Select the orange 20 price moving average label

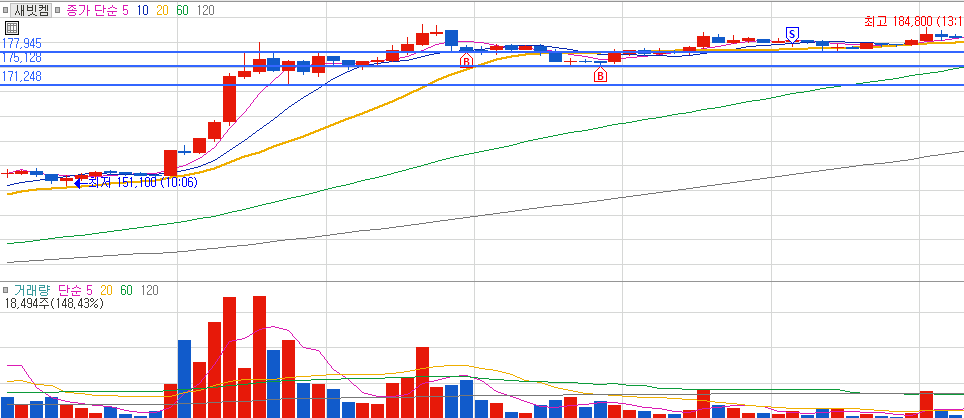coord(163,10)
